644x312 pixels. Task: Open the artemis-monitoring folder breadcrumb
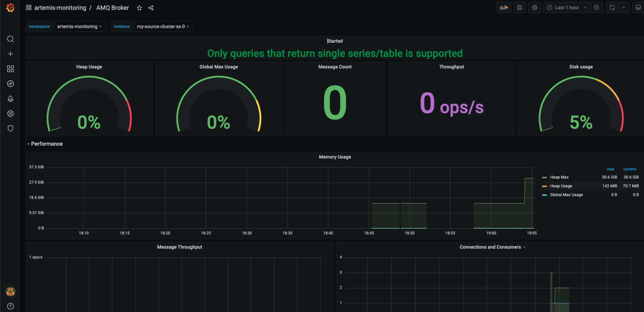click(60, 7)
